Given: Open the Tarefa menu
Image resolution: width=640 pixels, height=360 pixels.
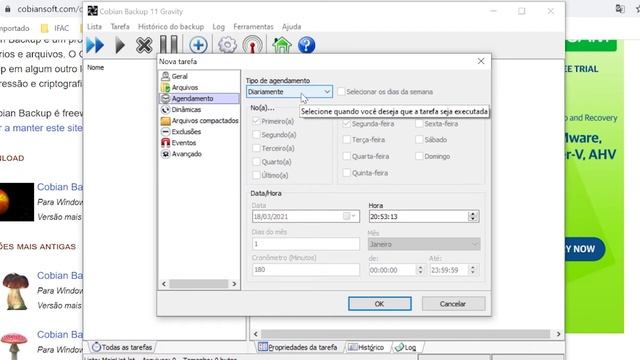Looking at the screenshot, I should [x=120, y=27].
